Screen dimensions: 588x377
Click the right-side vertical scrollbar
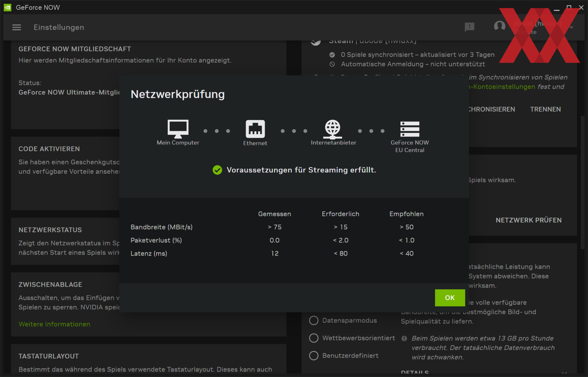[582, 182]
